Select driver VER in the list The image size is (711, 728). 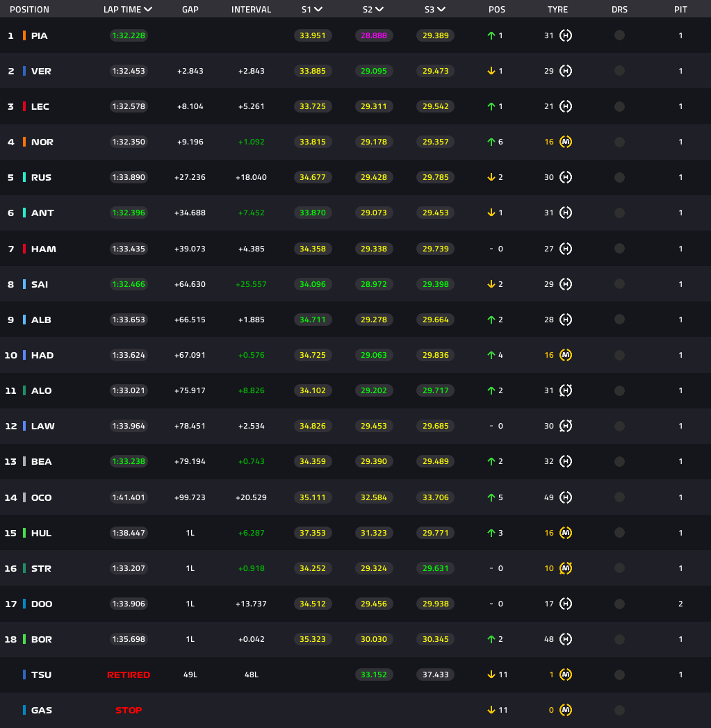click(41, 71)
